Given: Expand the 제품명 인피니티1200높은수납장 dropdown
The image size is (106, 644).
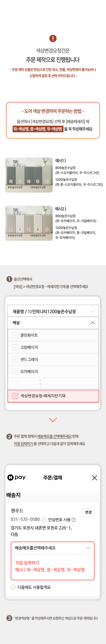Looking at the screenshot, I should 53,311.
